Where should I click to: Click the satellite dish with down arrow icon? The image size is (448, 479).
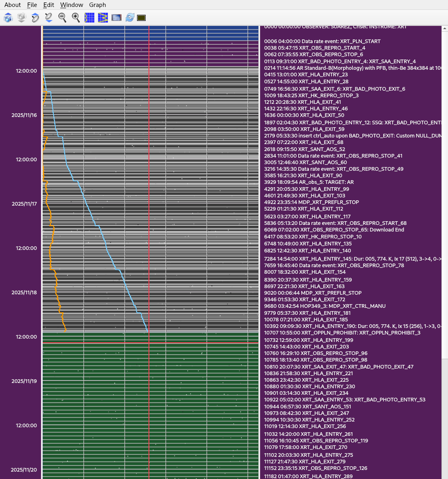(x=49, y=18)
